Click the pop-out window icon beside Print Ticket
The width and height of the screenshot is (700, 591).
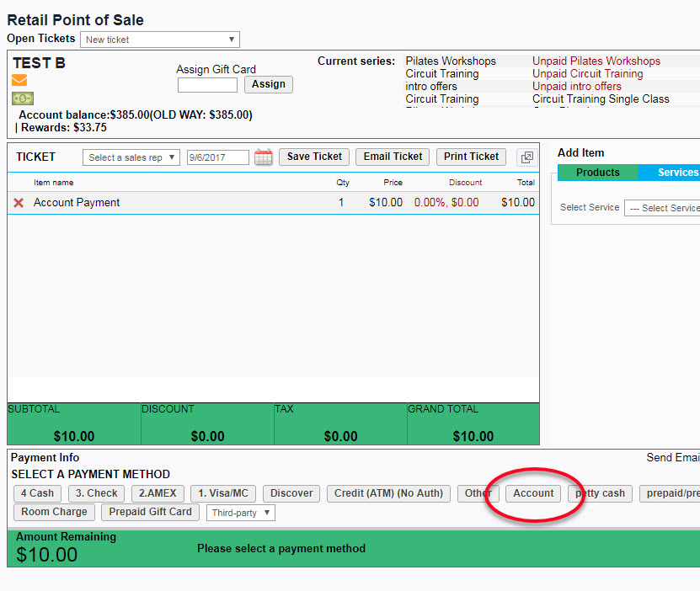click(x=526, y=157)
